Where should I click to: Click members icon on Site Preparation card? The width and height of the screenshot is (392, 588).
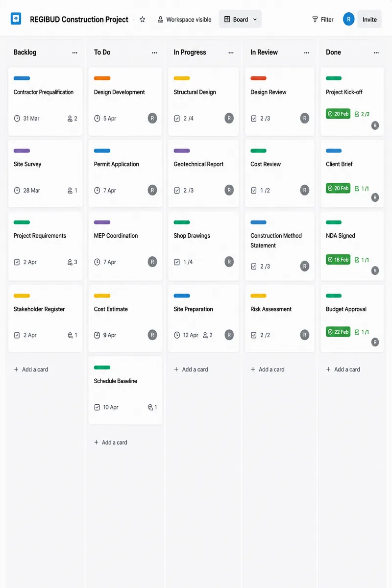[205, 335]
